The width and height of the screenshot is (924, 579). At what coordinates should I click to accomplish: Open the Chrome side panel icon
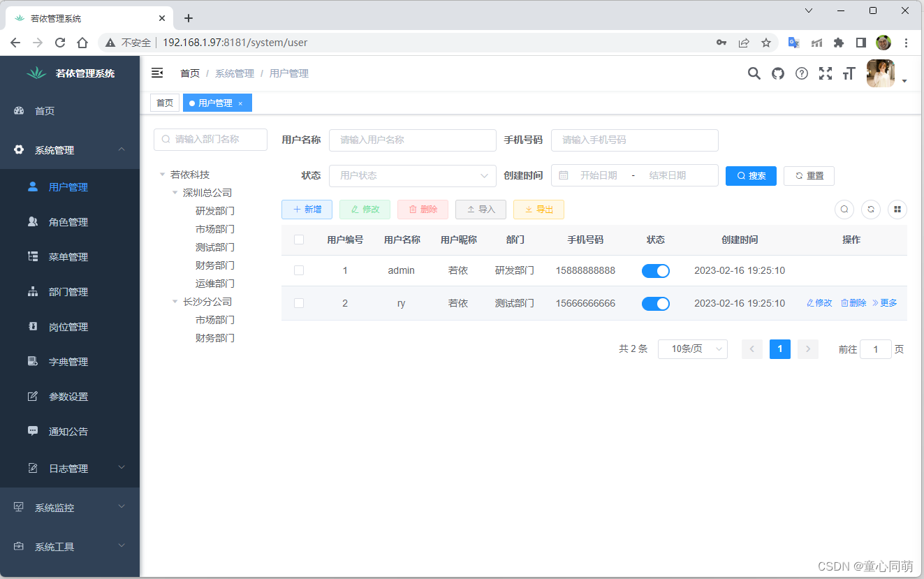[x=861, y=43]
